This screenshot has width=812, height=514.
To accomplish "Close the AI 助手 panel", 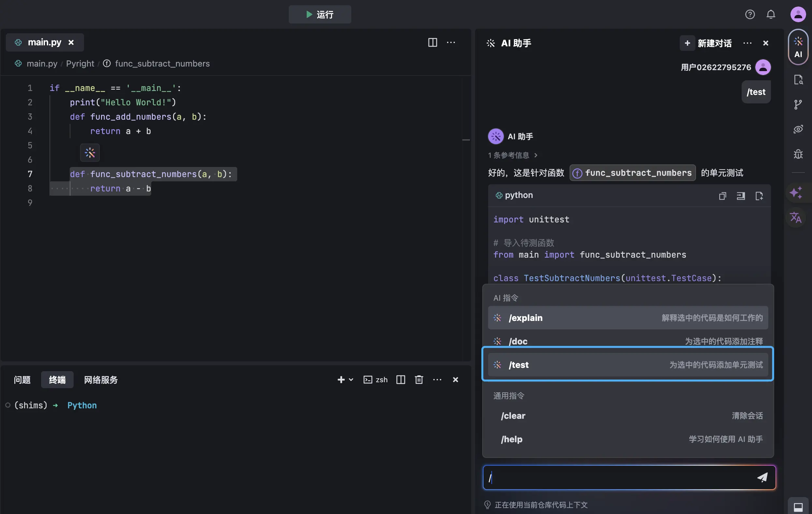I will [765, 43].
